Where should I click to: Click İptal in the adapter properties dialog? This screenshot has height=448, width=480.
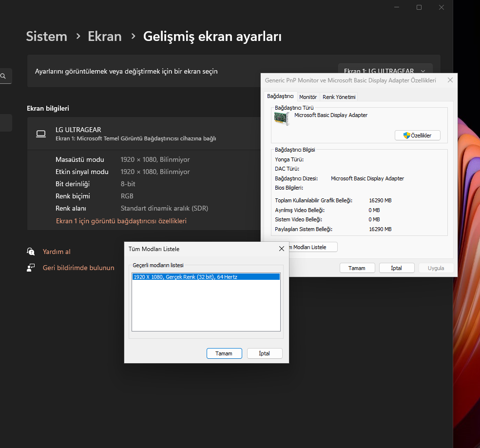[x=397, y=268]
